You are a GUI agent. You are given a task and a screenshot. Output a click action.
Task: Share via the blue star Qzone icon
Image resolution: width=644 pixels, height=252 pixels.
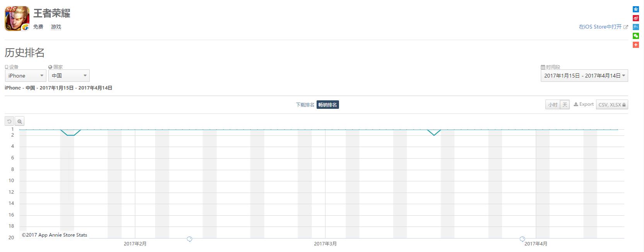(x=636, y=9)
